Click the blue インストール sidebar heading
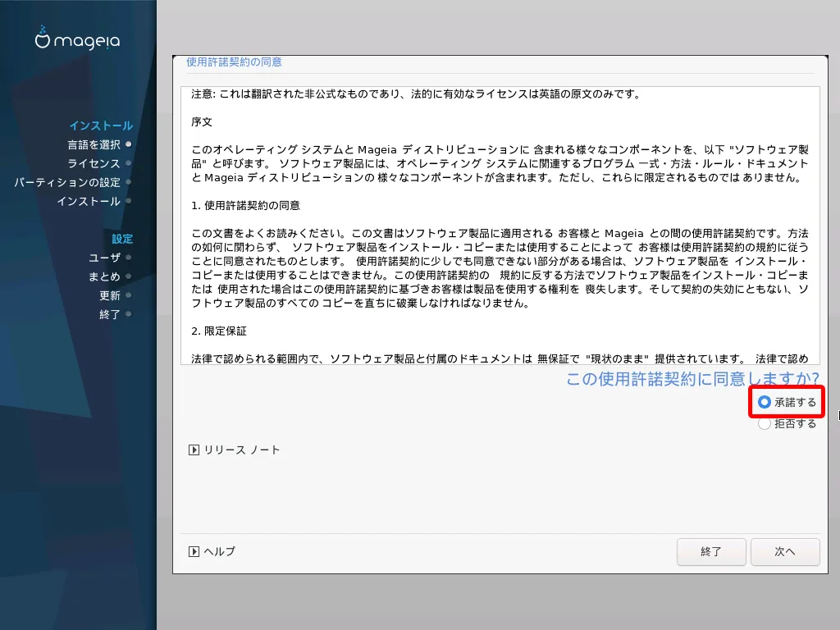Viewport: 840px width, 630px height. coord(101,126)
